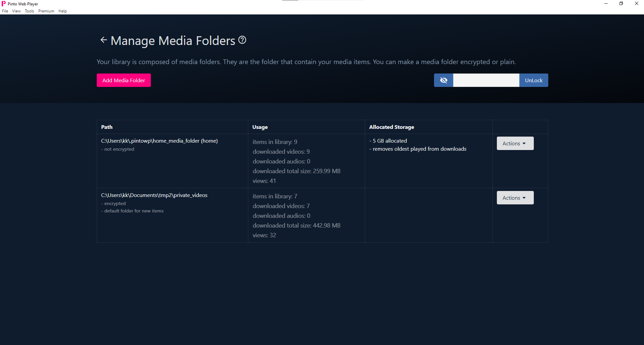The image size is (644, 345).
Task: Click the Add Media Folder button
Action: 124,80
